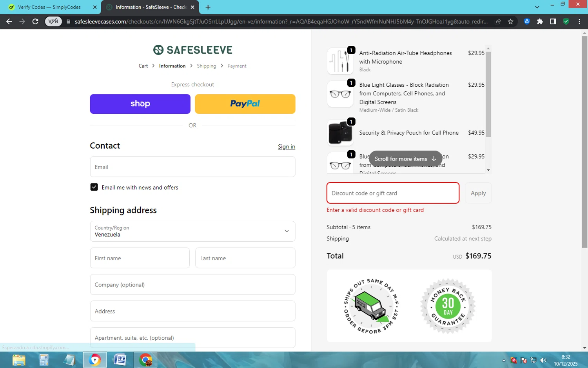Click Security & Privacy Pouch item name
The height and width of the screenshot is (368, 588).
point(409,133)
